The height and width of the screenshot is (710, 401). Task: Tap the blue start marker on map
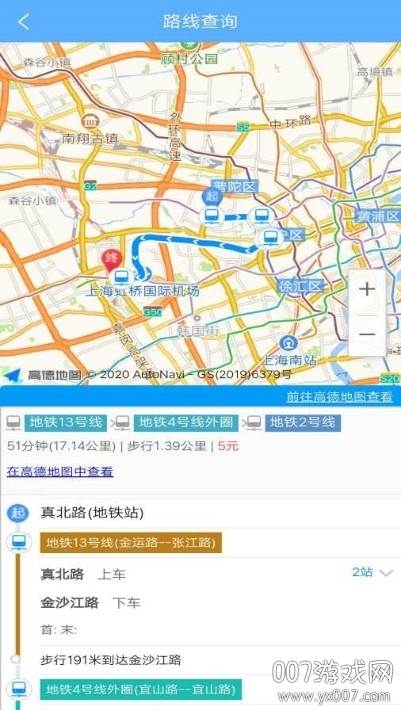click(x=212, y=198)
